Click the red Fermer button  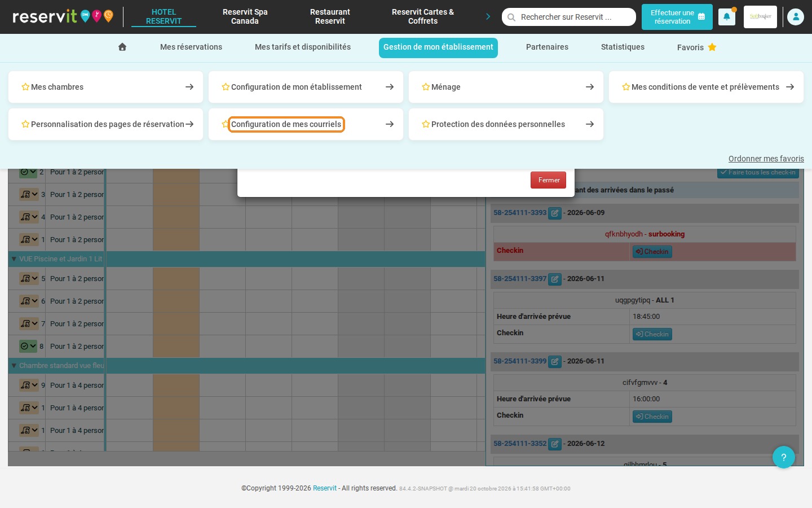548,180
